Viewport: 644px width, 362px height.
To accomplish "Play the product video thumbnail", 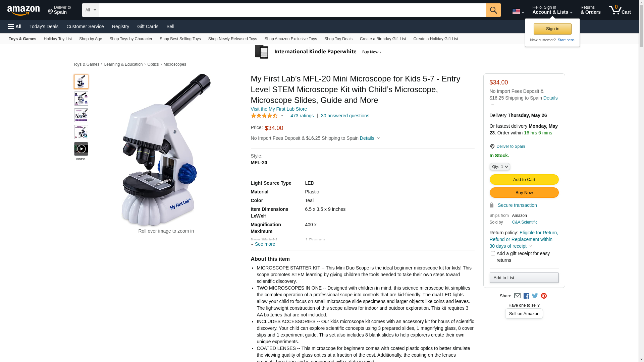I will [x=81, y=149].
